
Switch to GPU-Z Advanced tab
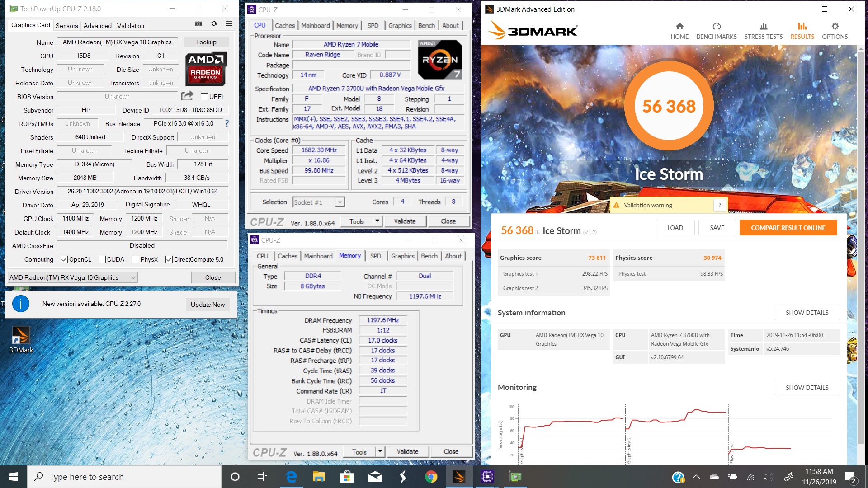coord(97,26)
